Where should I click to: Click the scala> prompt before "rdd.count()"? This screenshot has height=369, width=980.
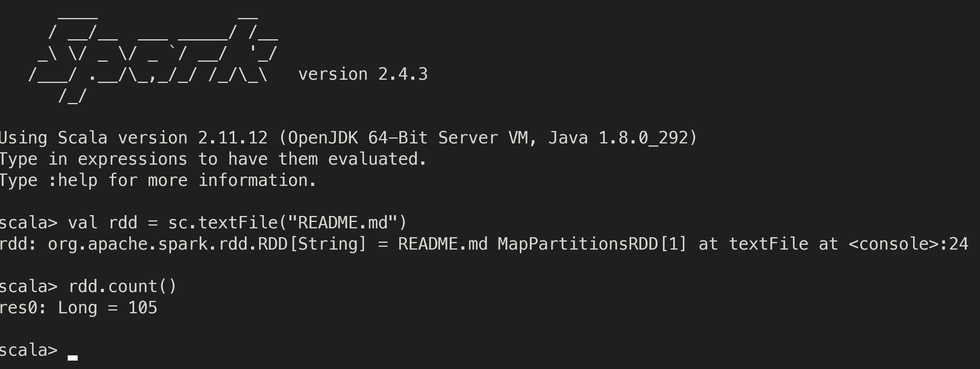click(29, 286)
